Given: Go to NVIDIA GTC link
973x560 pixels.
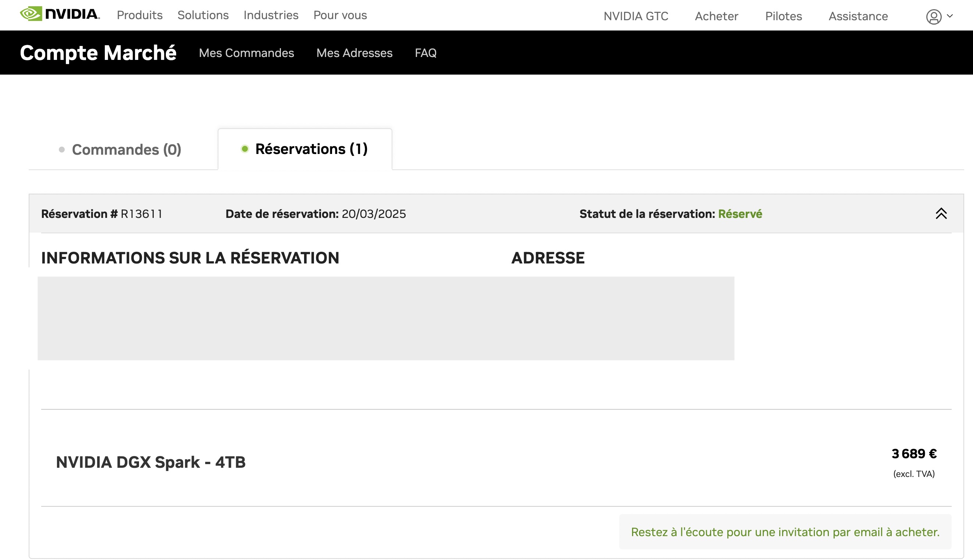Looking at the screenshot, I should [635, 16].
